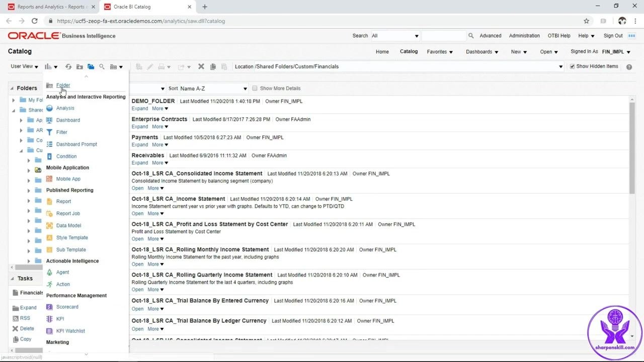Click the Refresh icon in catalog toolbar
Viewport: 644px width, 362px height.
[x=68, y=66]
